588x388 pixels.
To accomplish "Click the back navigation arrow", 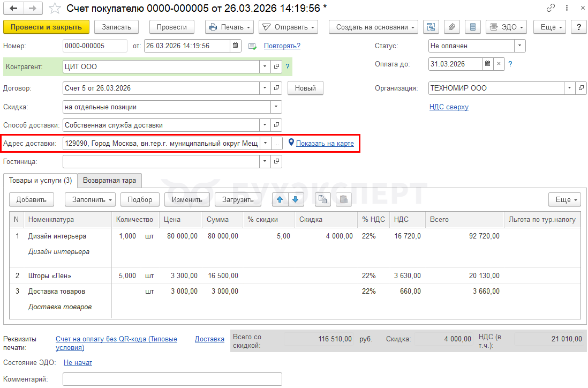I will pyautogui.click(x=13, y=8).
